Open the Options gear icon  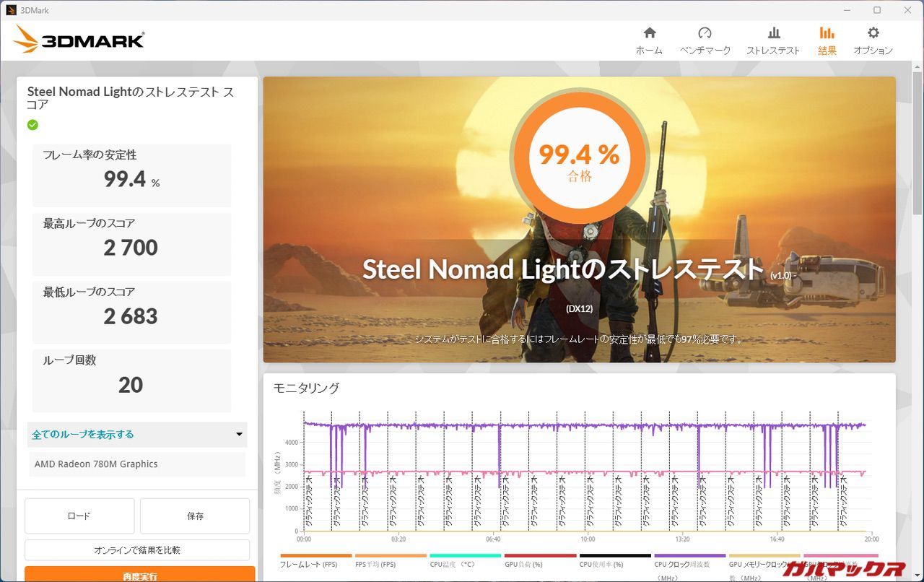(x=873, y=33)
